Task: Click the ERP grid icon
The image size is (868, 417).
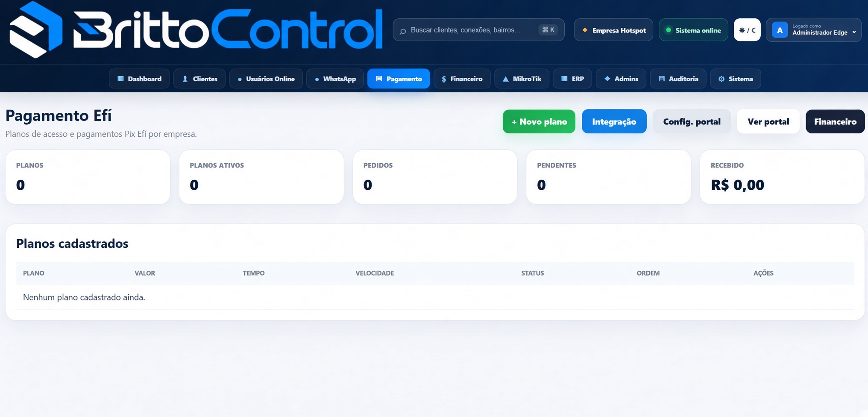Action: (564, 79)
